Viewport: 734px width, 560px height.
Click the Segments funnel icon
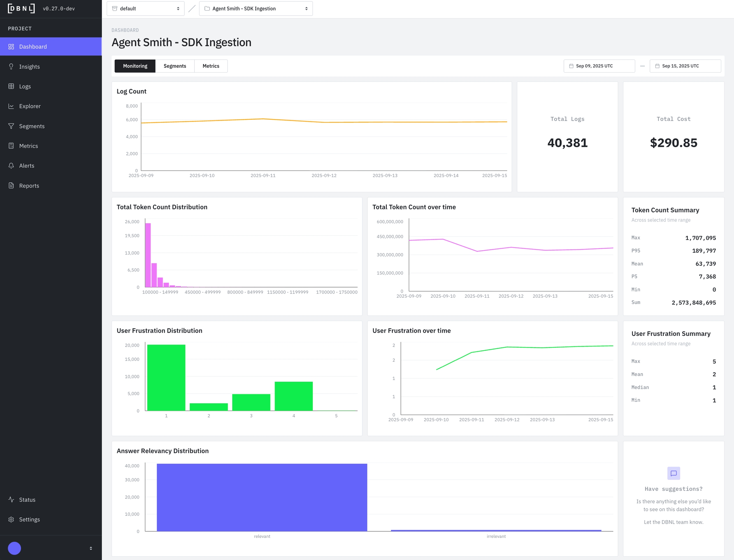click(11, 126)
